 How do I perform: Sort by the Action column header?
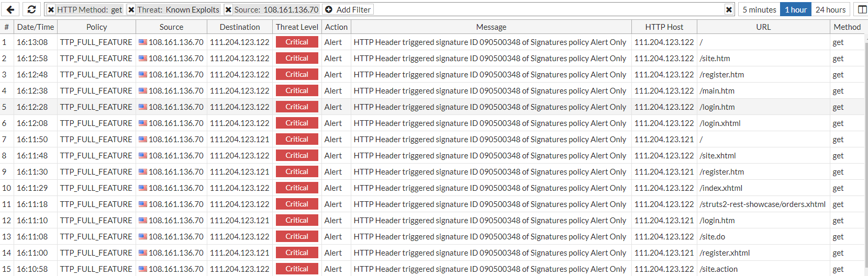336,27
